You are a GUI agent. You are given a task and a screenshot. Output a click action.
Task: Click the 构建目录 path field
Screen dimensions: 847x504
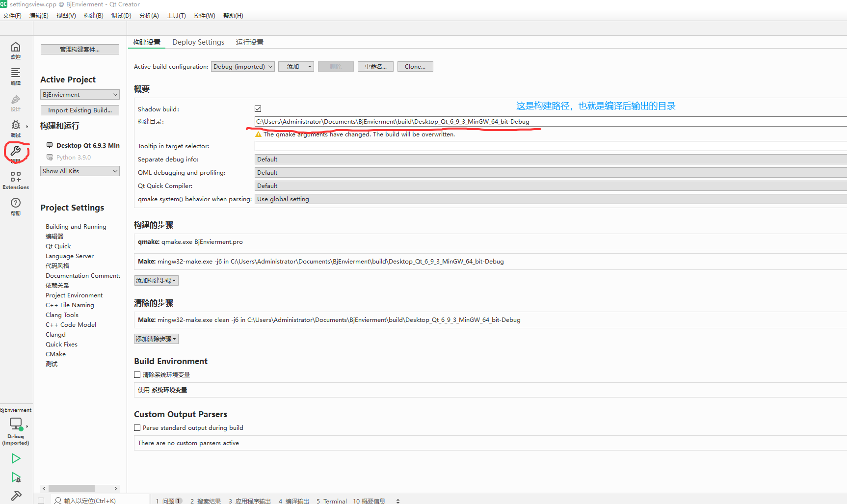[x=551, y=122]
